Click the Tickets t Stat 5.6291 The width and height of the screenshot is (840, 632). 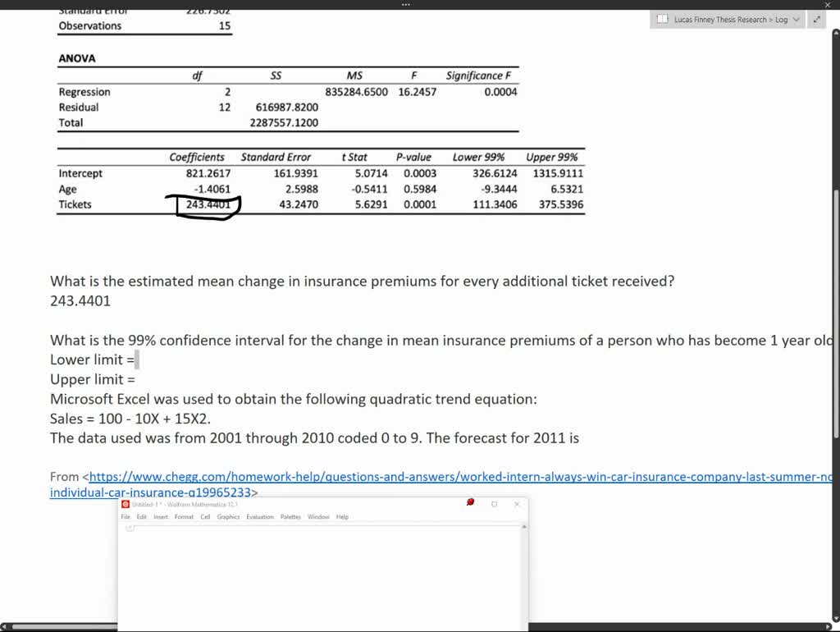pos(372,204)
